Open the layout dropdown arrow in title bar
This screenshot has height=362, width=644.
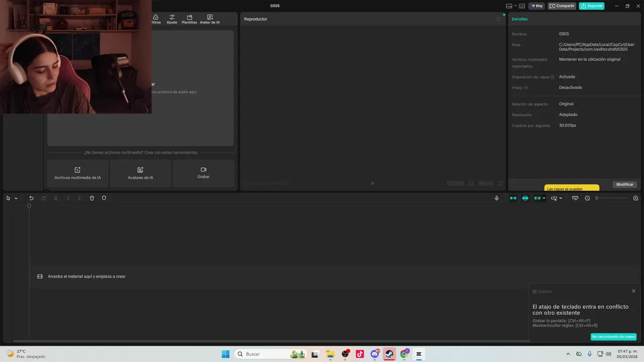click(x=515, y=6)
